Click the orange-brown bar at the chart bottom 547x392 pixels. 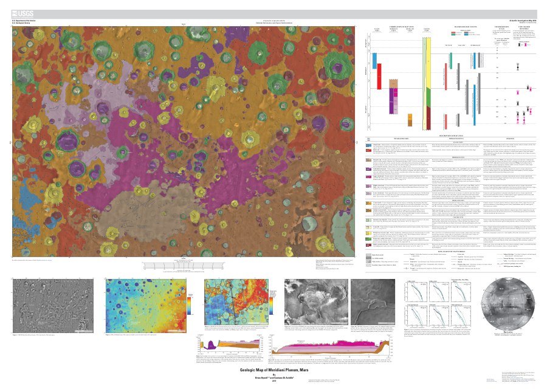point(410,120)
